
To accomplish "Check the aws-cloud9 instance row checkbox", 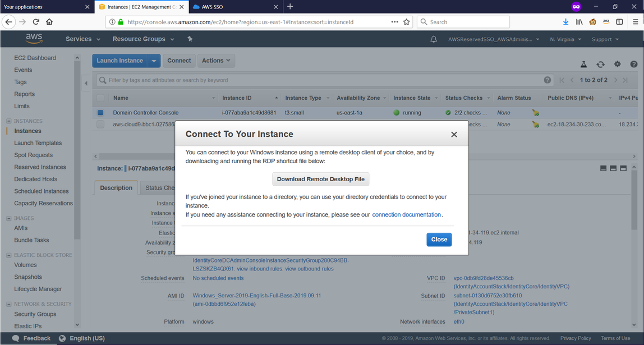I will pyautogui.click(x=100, y=124).
